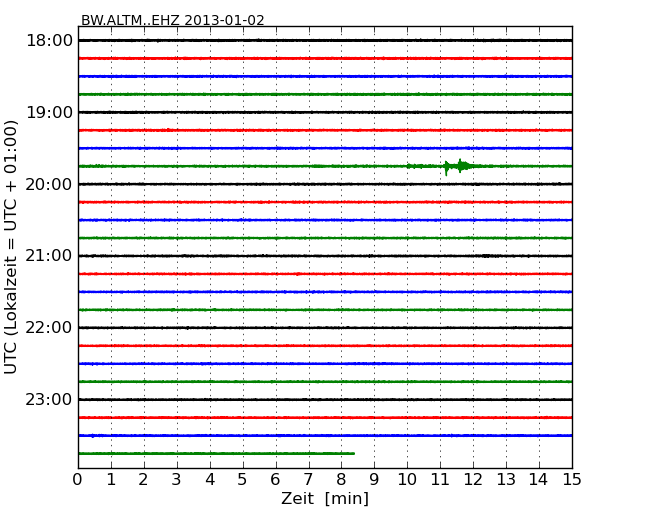Click the x-axis tick label 2
Screen dimensions: 650x520
[144, 480]
